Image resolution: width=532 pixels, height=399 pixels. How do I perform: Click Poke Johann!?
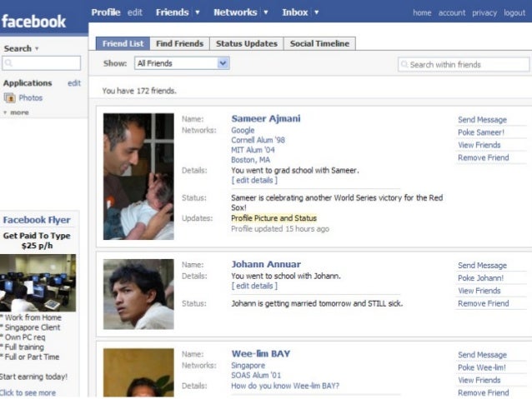coord(480,278)
